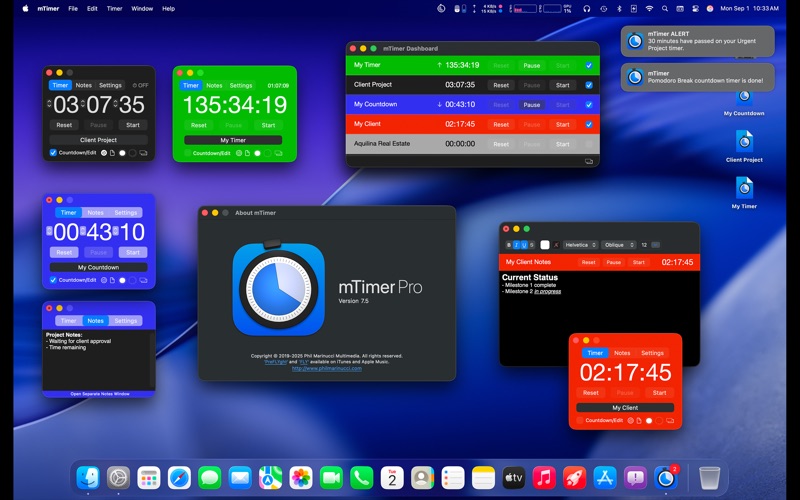800x500 pixels.
Task: Click the round gear icon in My Countdown timer
Action: [x=104, y=280]
